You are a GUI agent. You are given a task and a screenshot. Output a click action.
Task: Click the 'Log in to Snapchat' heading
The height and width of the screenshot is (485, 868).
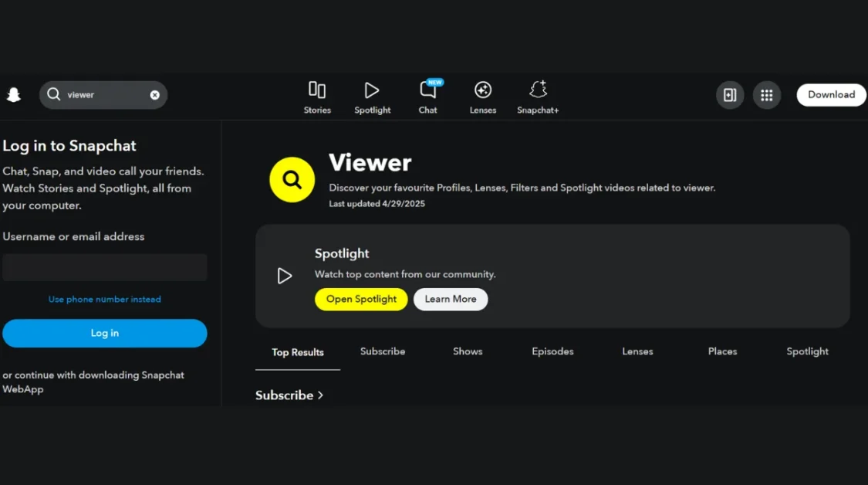coord(69,146)
